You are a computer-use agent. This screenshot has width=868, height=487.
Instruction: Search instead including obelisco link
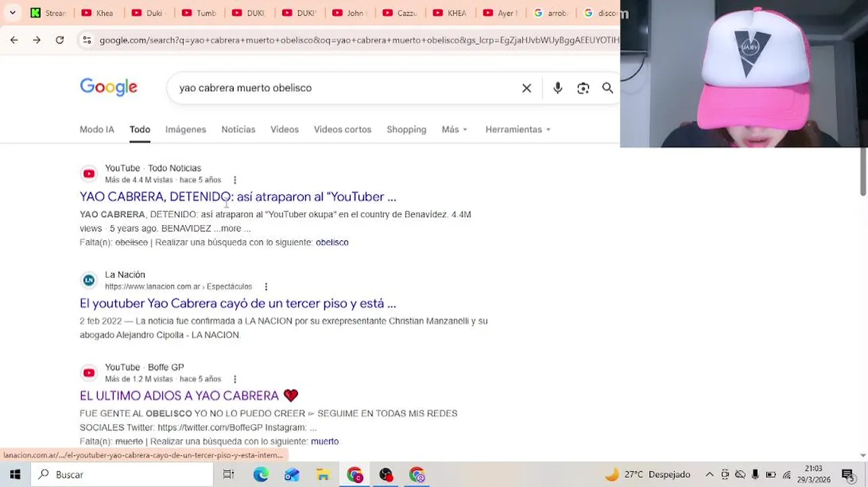click(x=332, y=242)
